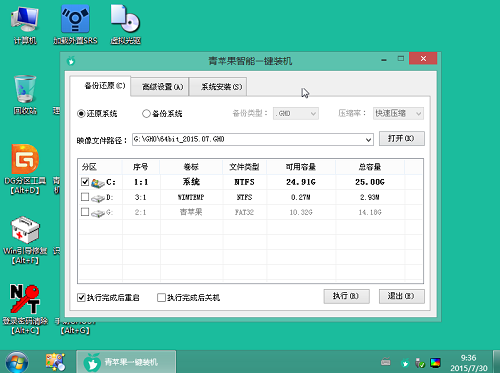Toggle the C: partition checkbox

[x=85, y=182]
